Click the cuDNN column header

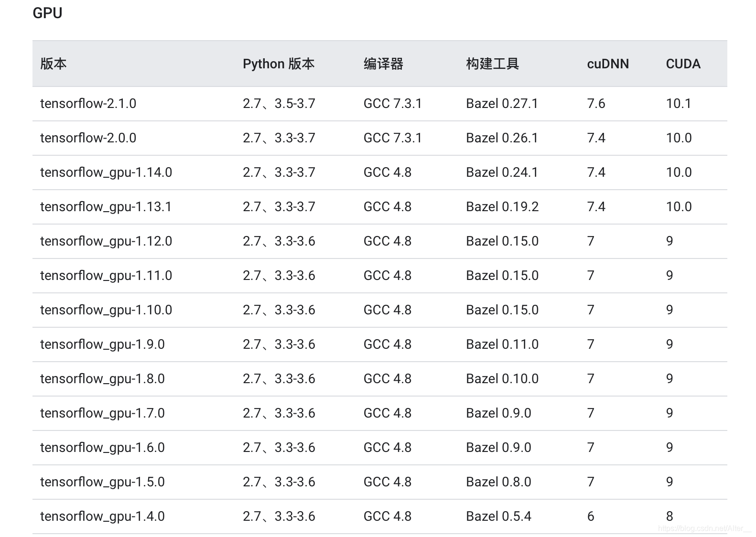608,64
